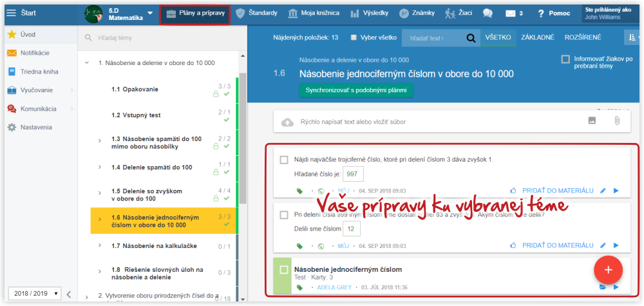Expand highlighted topic 1.6 arrow

click(100, 219)
